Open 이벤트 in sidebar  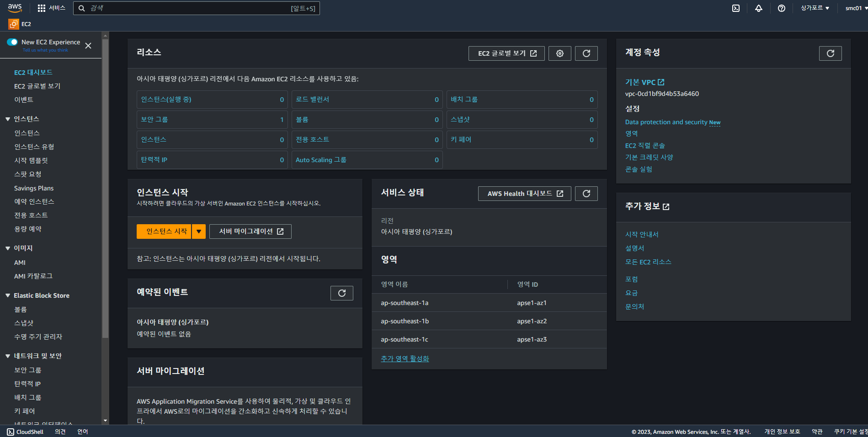[x=24, y=100]
